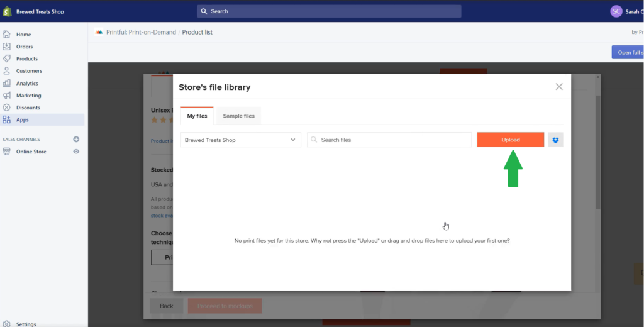The image size is (644, 327).
Task: Click the Product list breadcrumb text
Action: (x=197, y=32)
